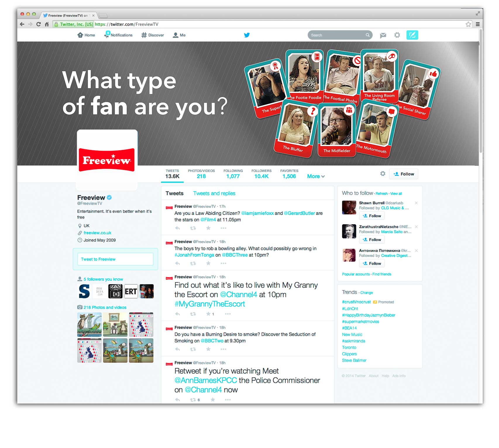Open more options on JonahFromTonga tweet
The width and height of the screenshot is (499, 448).
[x=223, y=263]
